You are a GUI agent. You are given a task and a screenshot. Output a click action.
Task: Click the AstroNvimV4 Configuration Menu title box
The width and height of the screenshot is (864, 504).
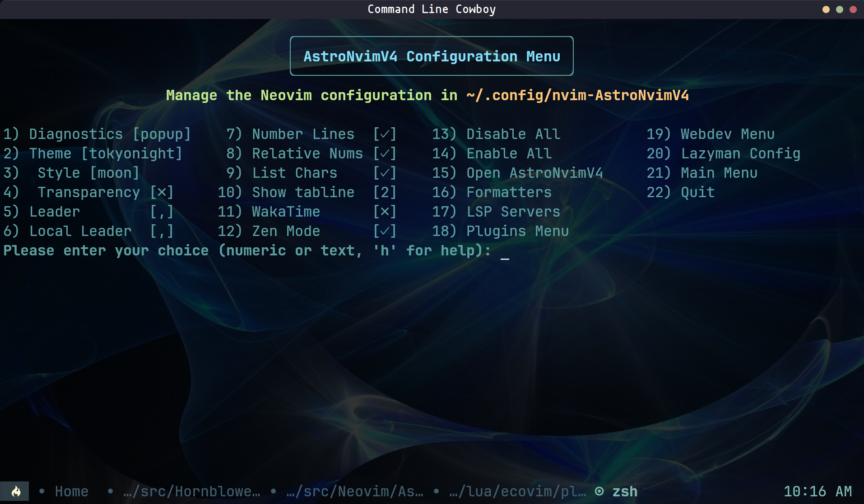[x=432, y=56]
